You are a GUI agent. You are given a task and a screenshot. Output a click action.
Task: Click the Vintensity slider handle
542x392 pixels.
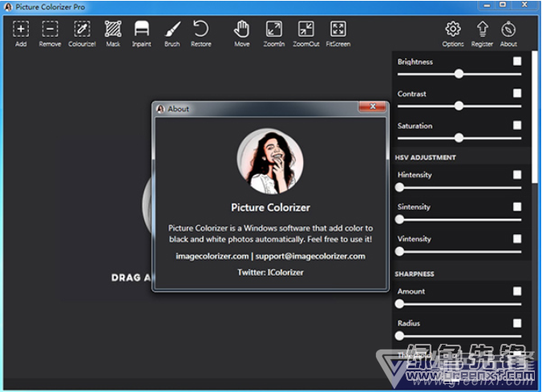tap(399, 251)
